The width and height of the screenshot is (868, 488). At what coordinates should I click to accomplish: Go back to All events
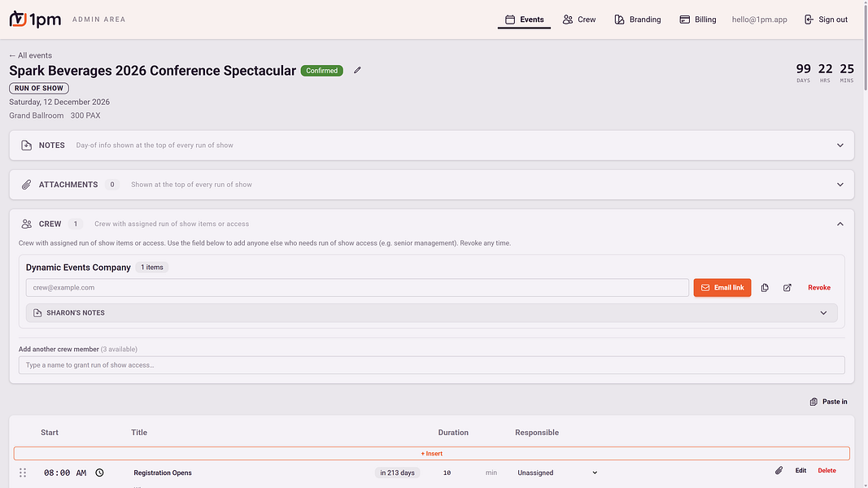[30, 55]
